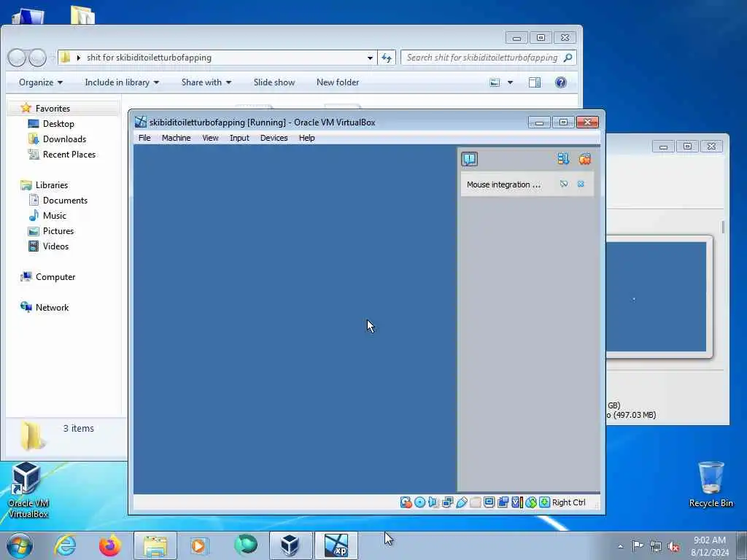
Task: Select Network in navigation pane
Action: (52, 308)
